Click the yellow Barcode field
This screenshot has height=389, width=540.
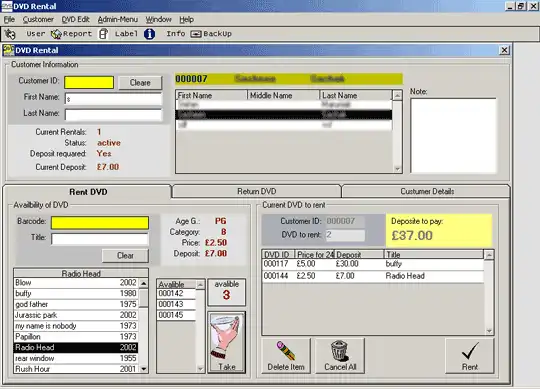100,223
